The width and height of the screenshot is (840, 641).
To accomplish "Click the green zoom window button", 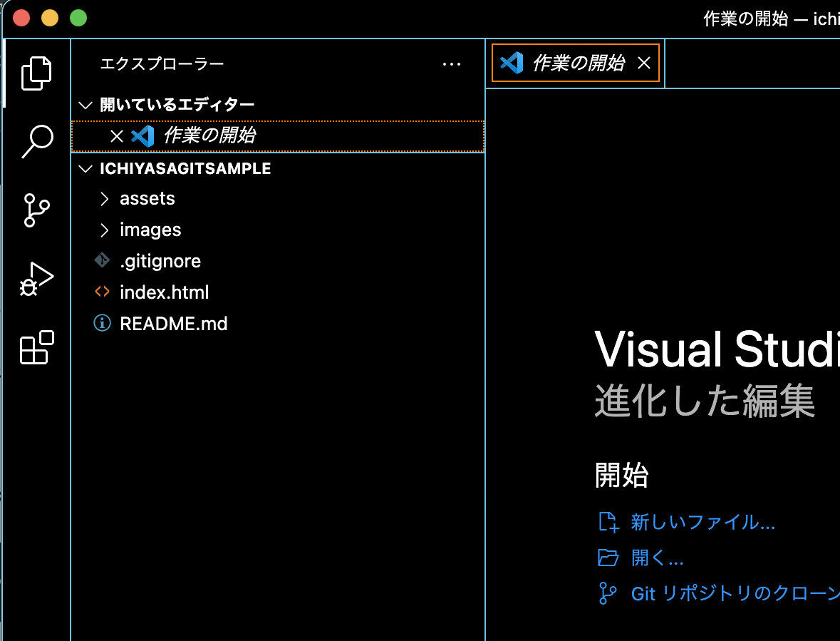I will click(78, 19).
